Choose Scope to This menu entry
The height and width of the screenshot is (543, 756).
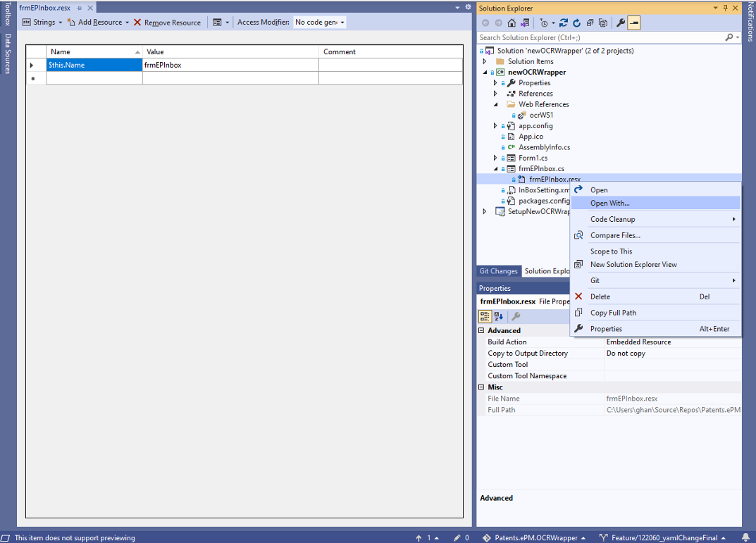655,251
